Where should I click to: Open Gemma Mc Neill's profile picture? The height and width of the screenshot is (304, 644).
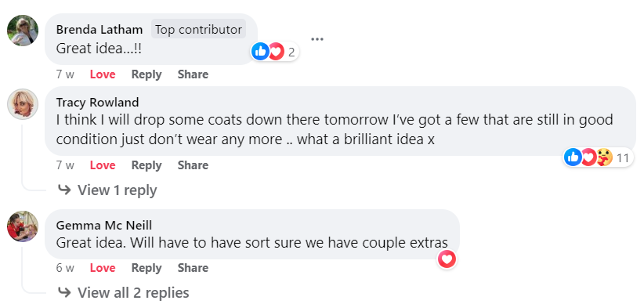point(23,226)
